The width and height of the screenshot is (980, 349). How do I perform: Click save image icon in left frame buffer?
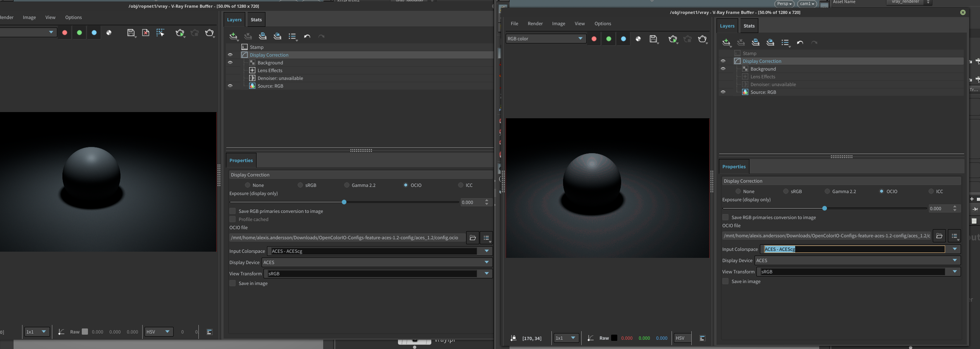pyautogui.click(x=131, y=33)
